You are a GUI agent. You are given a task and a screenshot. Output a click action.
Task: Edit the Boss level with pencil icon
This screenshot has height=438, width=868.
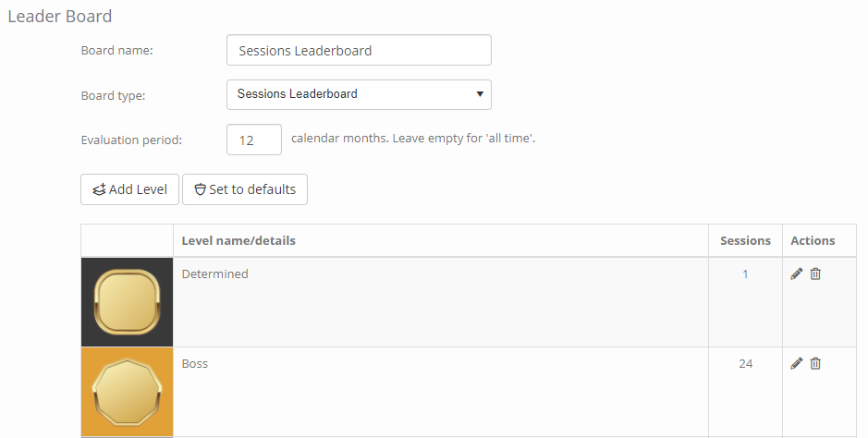[x=796, y=363]
